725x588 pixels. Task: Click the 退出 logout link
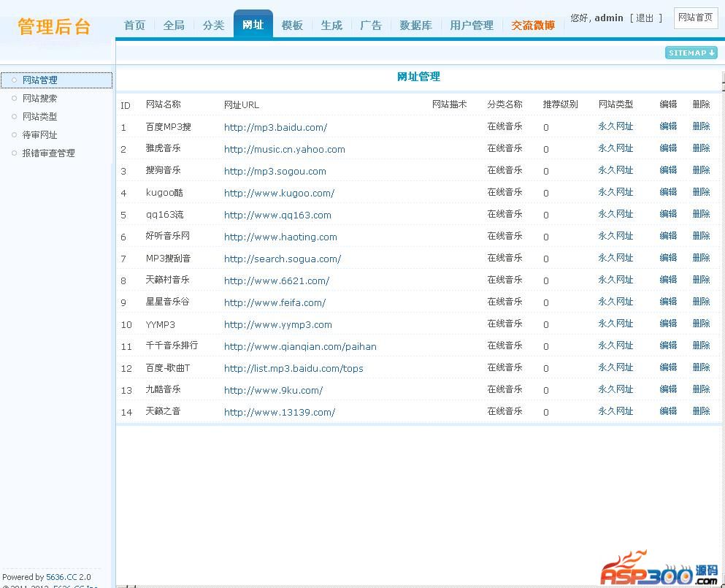[645, 18]
